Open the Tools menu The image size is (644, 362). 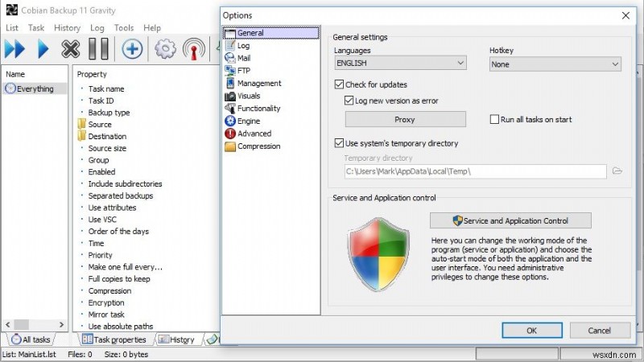point(124,28)
